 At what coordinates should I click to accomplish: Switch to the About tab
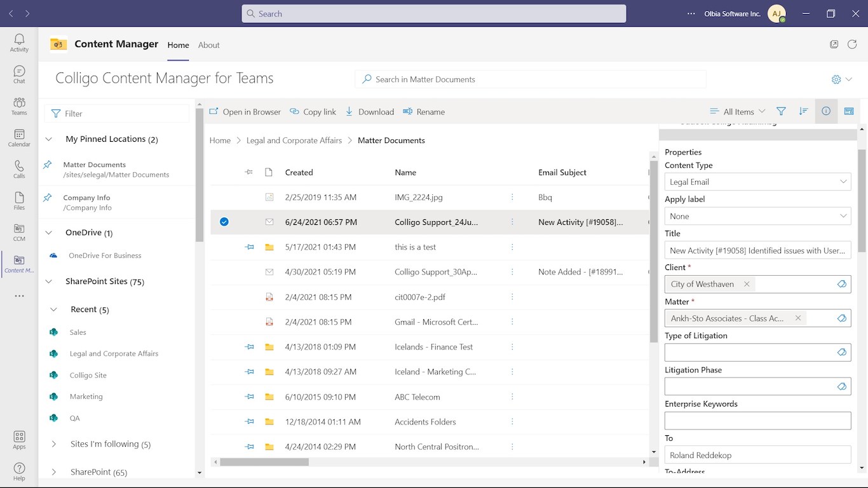[208, 45]
